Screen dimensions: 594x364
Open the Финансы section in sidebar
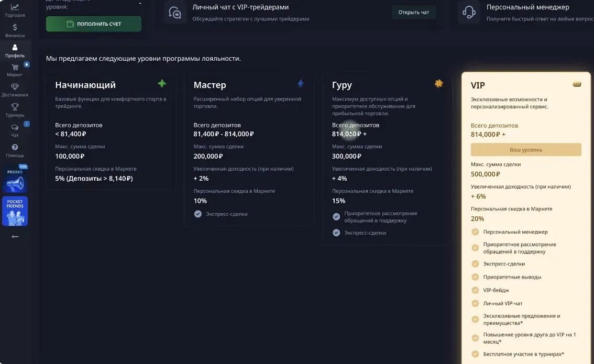click(15, 29)
